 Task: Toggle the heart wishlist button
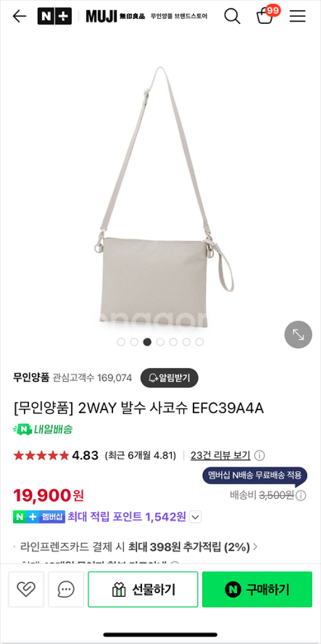point(26,589)
